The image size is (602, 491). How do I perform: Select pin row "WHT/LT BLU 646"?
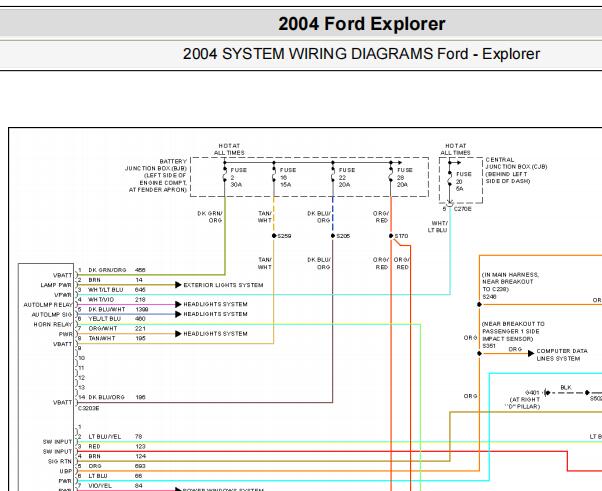tap(117, 289)
